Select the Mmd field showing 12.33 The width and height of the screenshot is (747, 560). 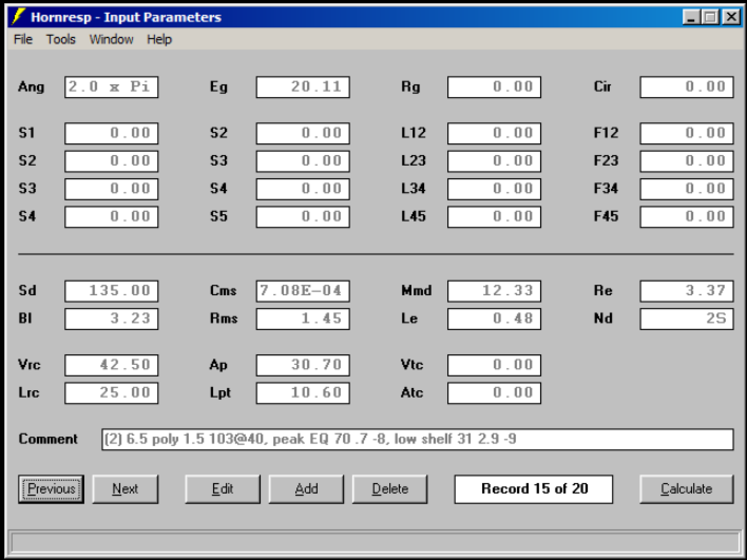point(494,291)
